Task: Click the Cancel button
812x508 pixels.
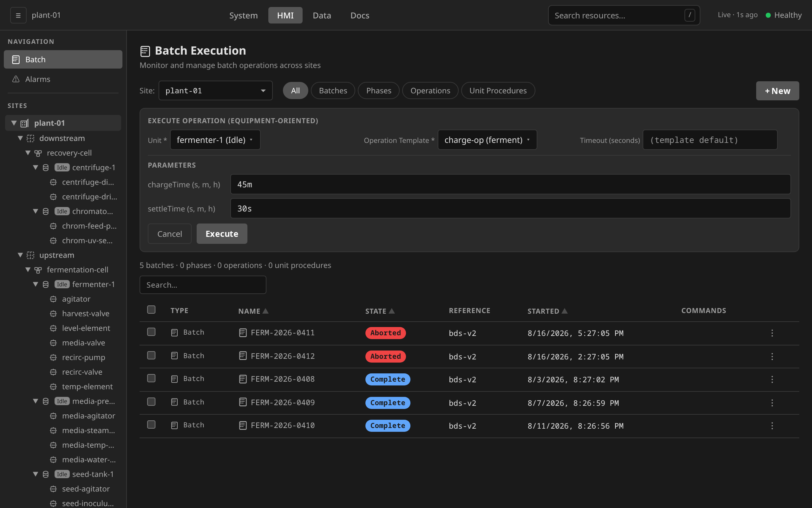Action: (169, 234)
